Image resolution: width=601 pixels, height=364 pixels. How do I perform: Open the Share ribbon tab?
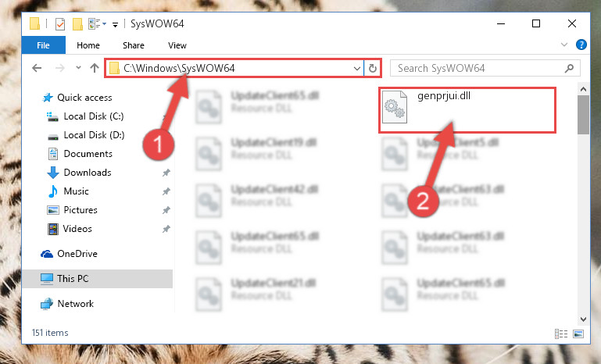click(x=134, y=45)
